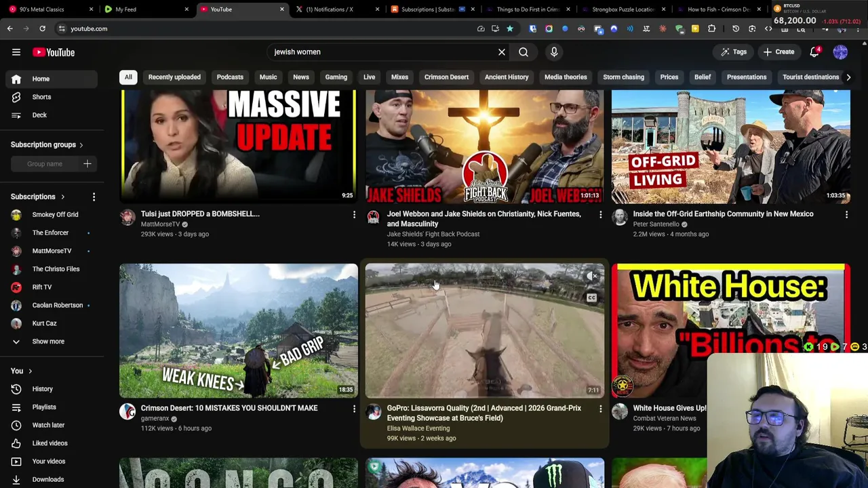Open the account avatar menu
Screen dimensions: 868x488
(840, 52)
